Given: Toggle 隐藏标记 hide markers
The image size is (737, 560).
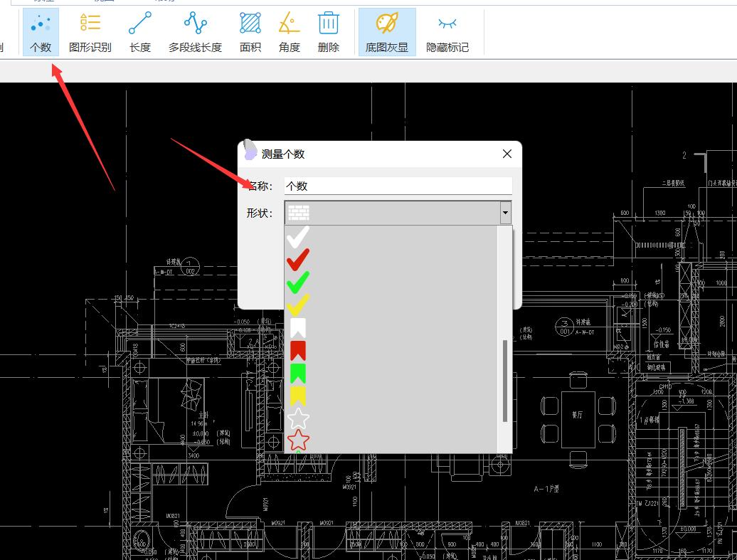Looking at the screenshot, I should pos(447,33).
